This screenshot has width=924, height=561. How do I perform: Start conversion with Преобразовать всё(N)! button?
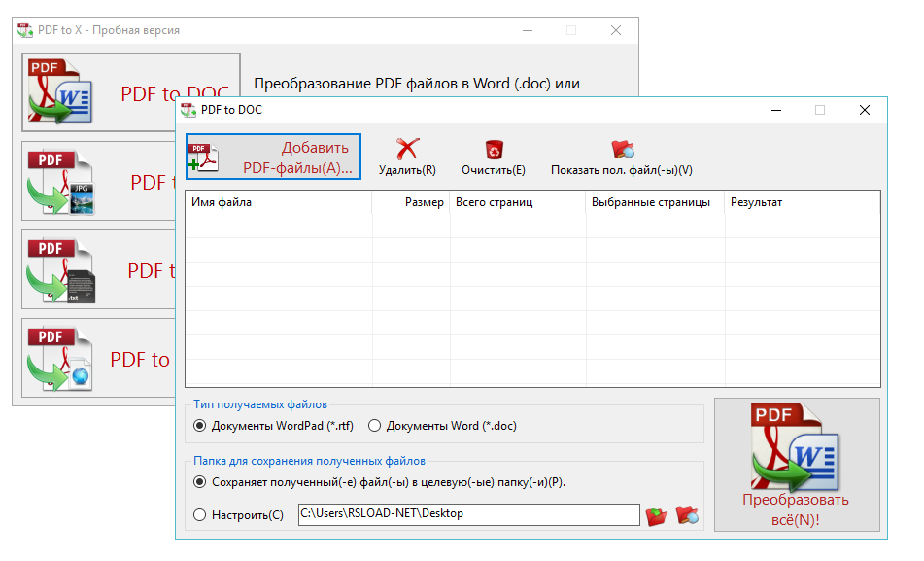point(797,465)
